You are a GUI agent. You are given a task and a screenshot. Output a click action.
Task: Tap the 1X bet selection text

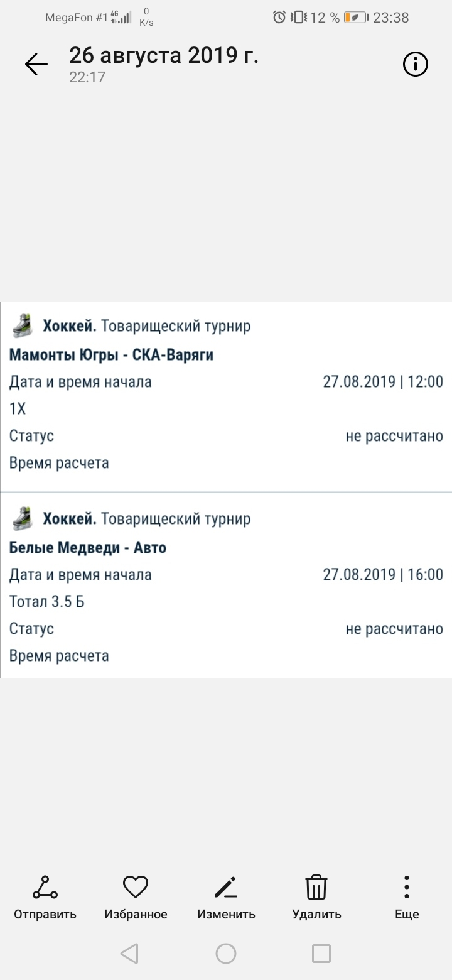pos(18,409)
